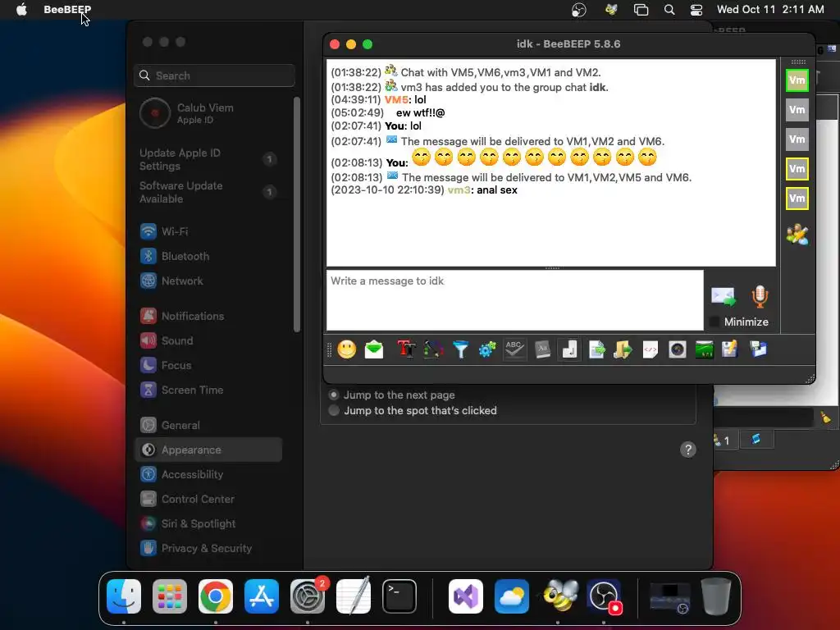The width and height of the screenshot is (840, 630).
Task: Click the 'vm3 has added you to the group chat' line
Action: click(x=470, y=87)
